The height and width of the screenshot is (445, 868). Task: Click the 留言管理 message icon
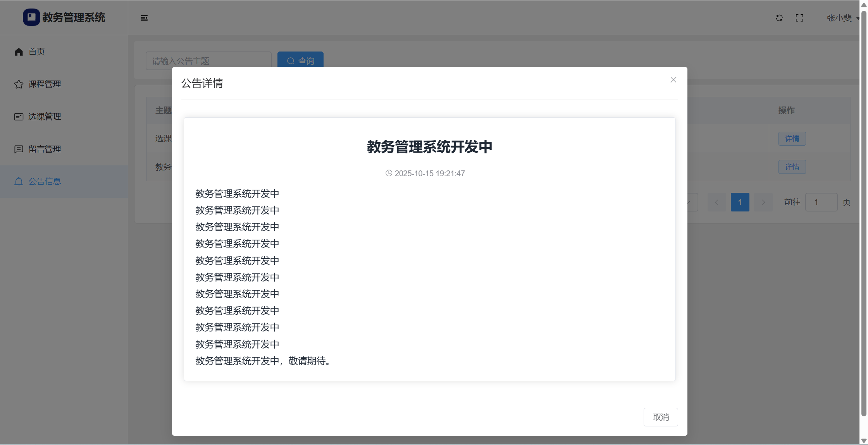(x=19, y=149)
